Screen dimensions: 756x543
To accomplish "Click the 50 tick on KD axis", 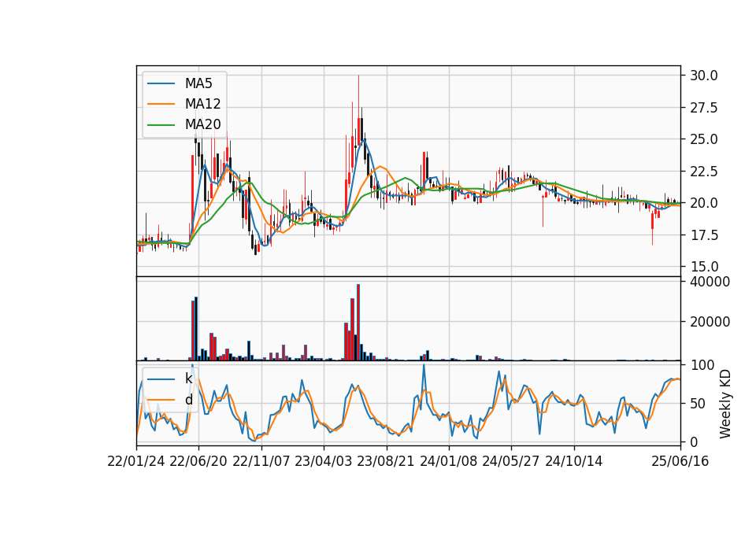I will tap(698, 404).
